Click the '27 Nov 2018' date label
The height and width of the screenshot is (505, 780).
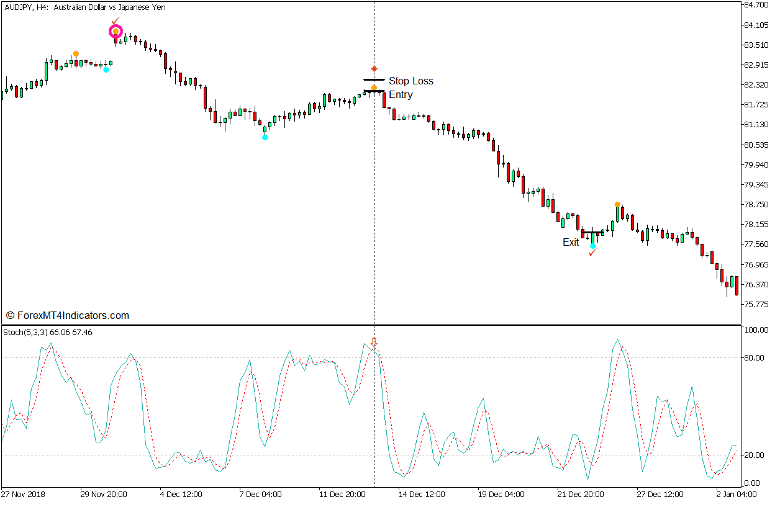pyautogui.click(x=23, y=494)
